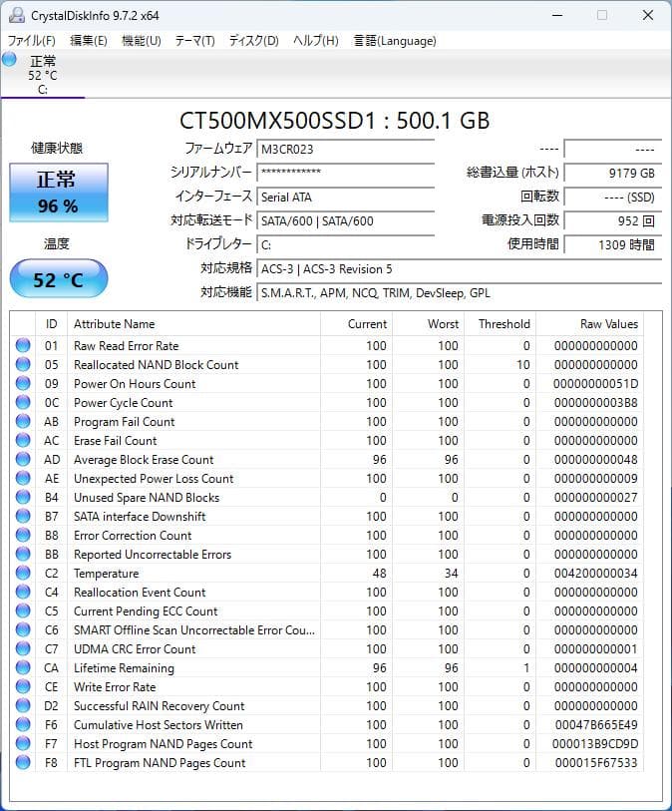This screenshot has width=672, height=811.
Task: Click status orb of Write Error Rate
Action: [x=23, y=687]
